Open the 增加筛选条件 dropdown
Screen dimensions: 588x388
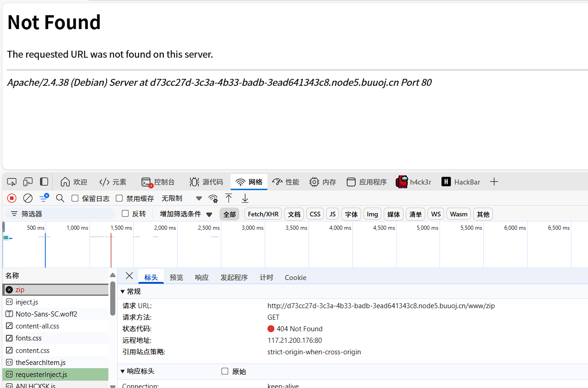point(186,214)
